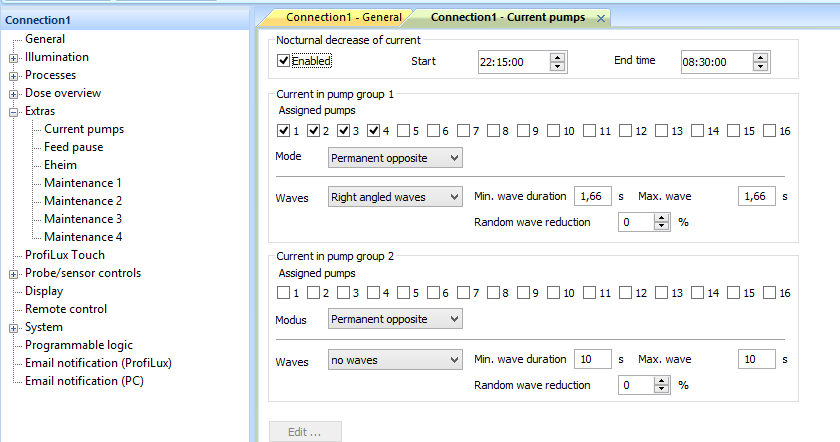Image resolution: width=840 pixels, height=442 pixels.
Task: Expand the Illumination tree node
Action: pyautogui.click(x=14, y=58)
